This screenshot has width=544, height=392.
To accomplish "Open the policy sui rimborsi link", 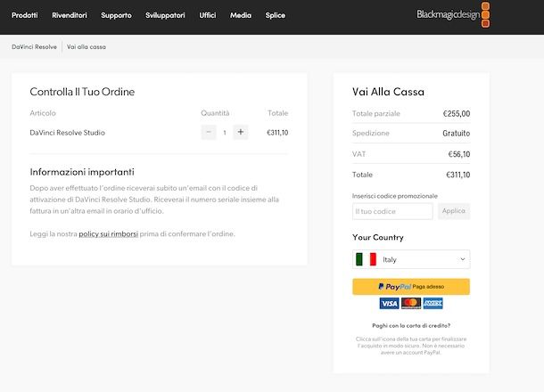I will 108,234.
